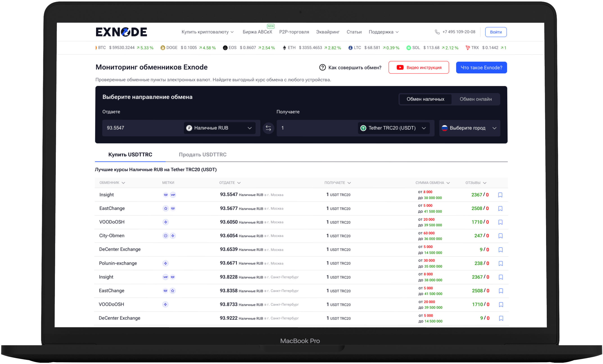The image size is (603, 364).
Task: Click circle badge in City-Obmen row
Action: pos(166,236)
